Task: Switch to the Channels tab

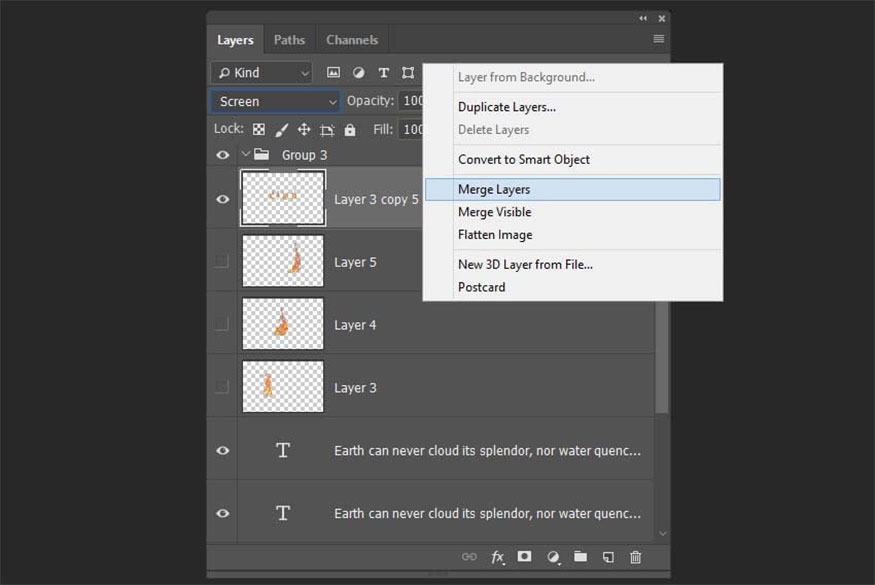Action: [x=352, y=40]
